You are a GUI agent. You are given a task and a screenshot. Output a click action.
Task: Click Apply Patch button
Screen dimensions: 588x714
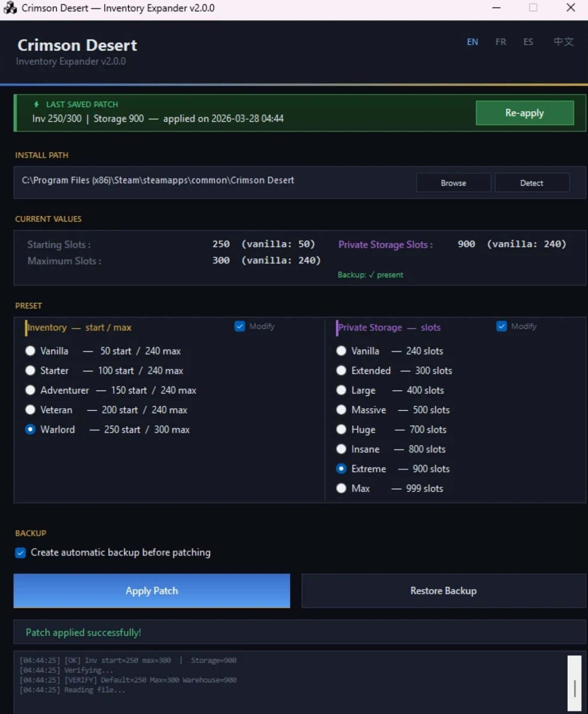pos(152,591)
